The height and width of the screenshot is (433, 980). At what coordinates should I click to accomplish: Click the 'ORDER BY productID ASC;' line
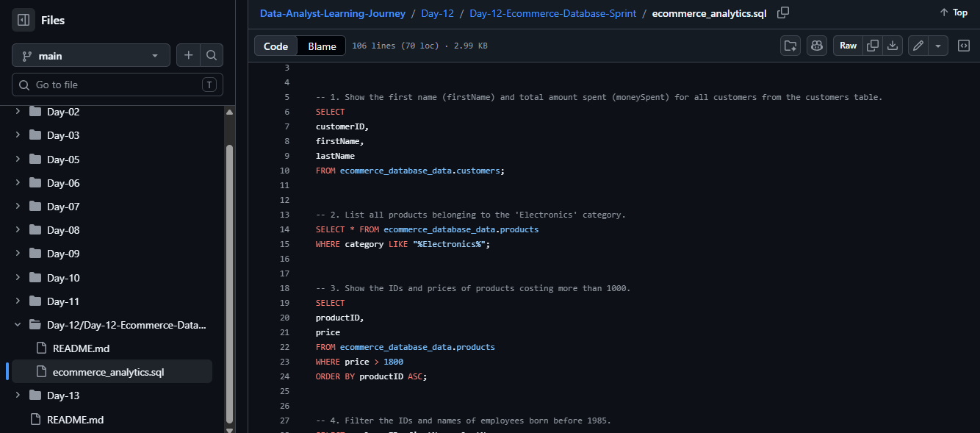(x=371, y=376)
